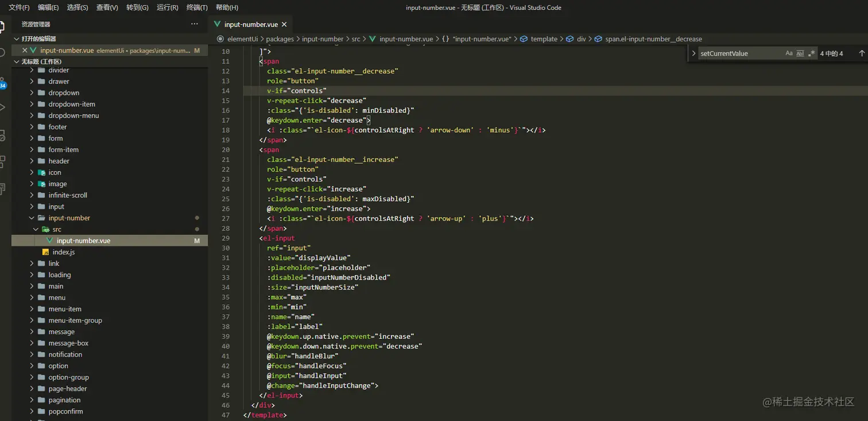Image resolution: width=868 pixels, height=421 pixels.
Task: Click the link folder icon
Action: [41, 264]
